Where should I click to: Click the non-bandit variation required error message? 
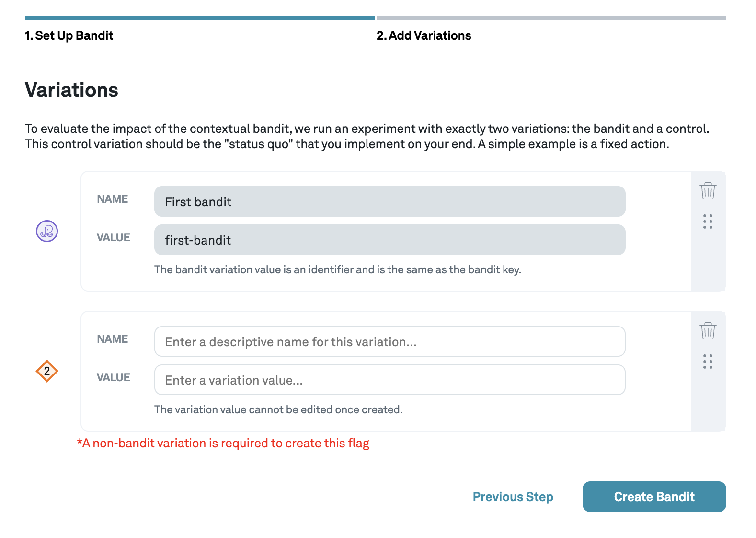(223, 443)
